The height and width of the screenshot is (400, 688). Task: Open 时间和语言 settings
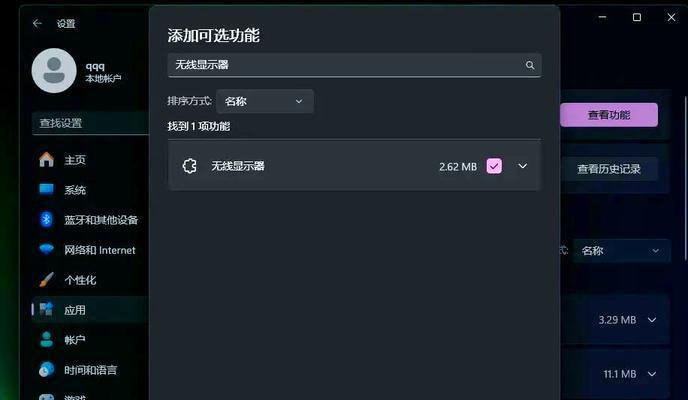(88, 370)
